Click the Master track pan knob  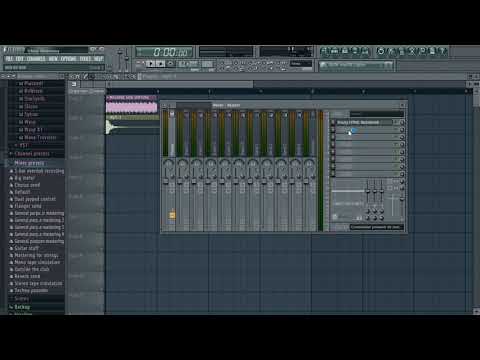pos(169,164)
